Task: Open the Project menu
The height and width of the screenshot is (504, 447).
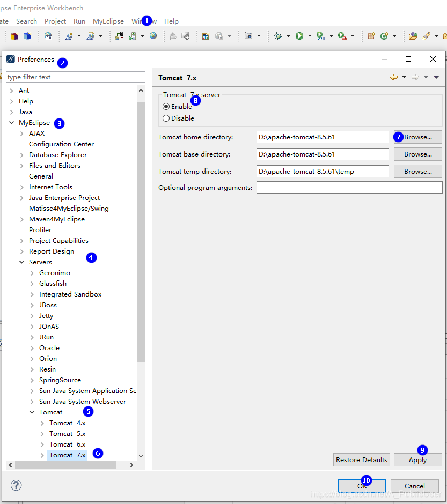Action: [x=55, y=21]
